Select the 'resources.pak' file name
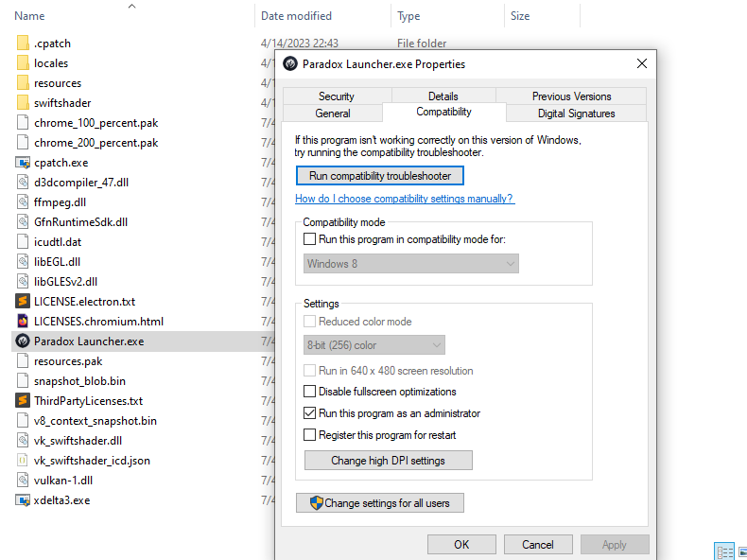 [68, 361]
